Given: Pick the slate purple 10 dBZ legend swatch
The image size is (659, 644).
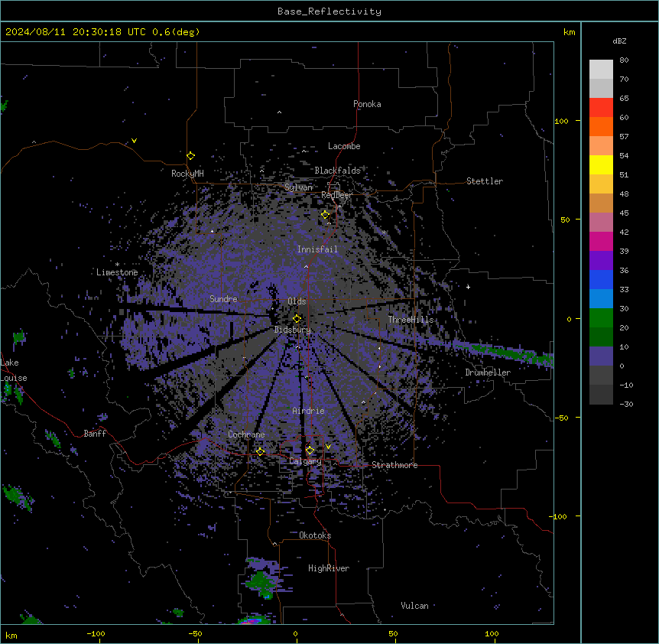Looking at the screenshot, I should 601,356.
